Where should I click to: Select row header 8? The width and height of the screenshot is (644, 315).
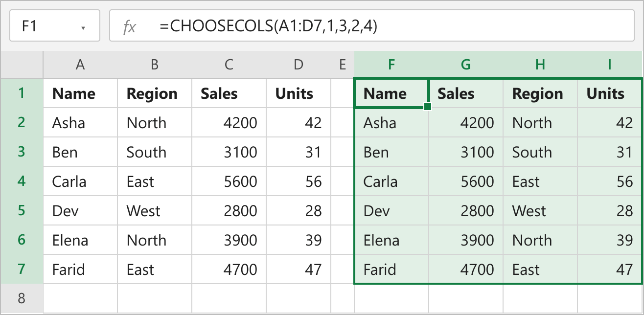coord(22,298)
